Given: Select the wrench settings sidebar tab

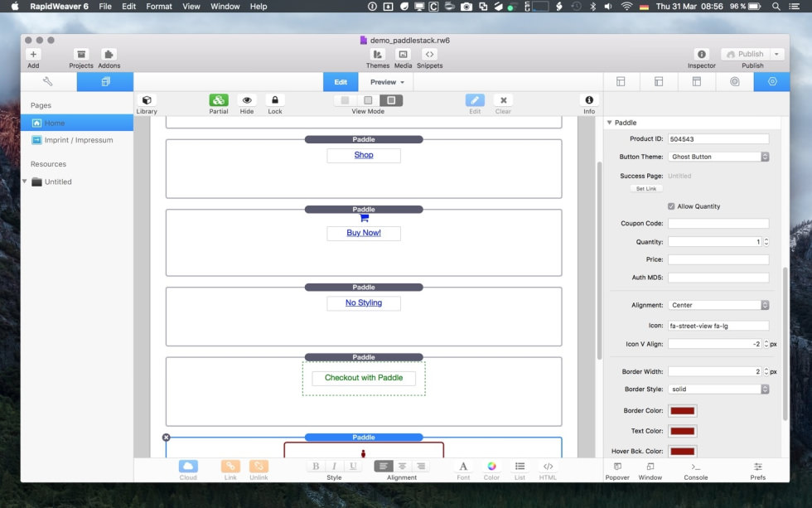Looking at the screenshot, I should (48, 82).
